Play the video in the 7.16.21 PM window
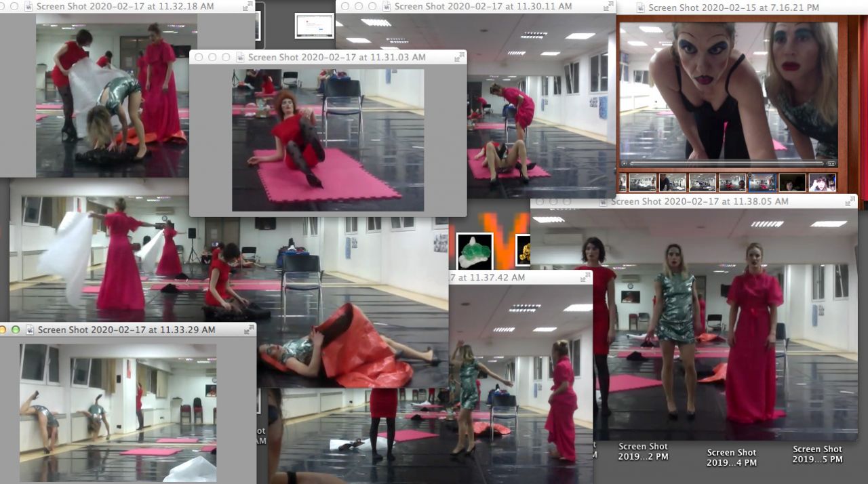The height and width of the screenshot is (484, 868). (623, 163)
